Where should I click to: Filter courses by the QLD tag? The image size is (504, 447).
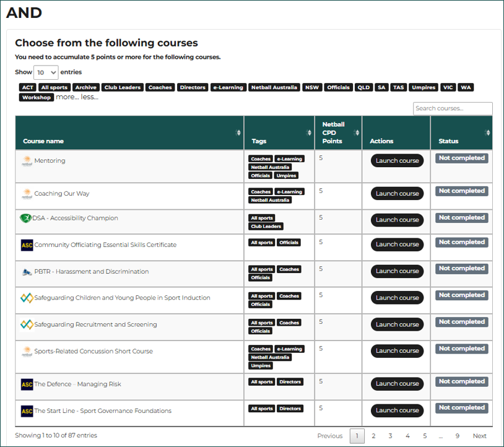[x=363, y=87]
